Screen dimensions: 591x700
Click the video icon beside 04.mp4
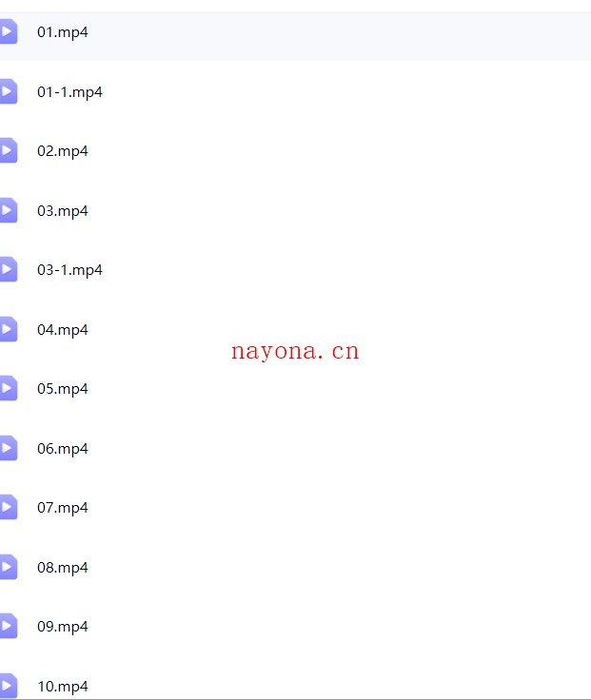[9, 329]
